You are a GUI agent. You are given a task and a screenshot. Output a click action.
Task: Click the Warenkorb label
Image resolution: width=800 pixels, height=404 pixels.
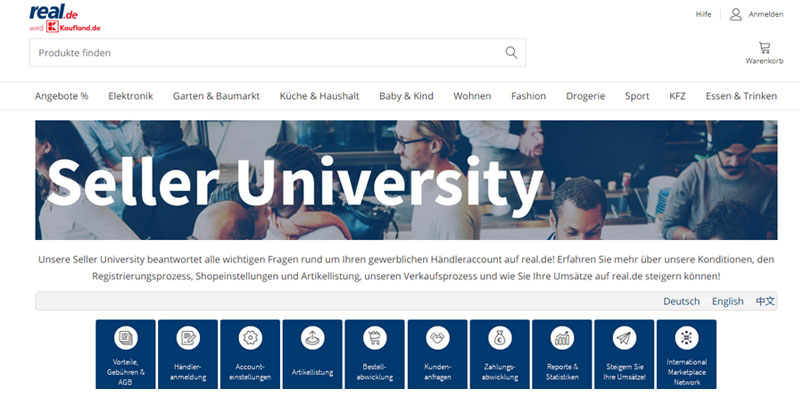tap(764, 61)
